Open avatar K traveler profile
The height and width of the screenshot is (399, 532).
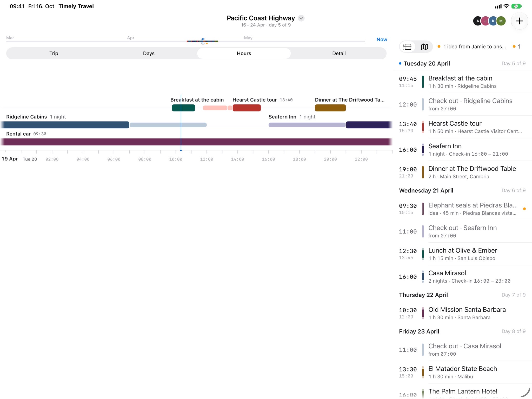tap(493, 21)
